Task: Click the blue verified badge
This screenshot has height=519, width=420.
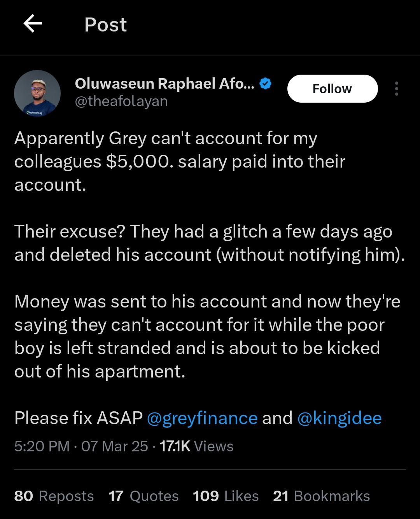Action: tap(265, 84)
